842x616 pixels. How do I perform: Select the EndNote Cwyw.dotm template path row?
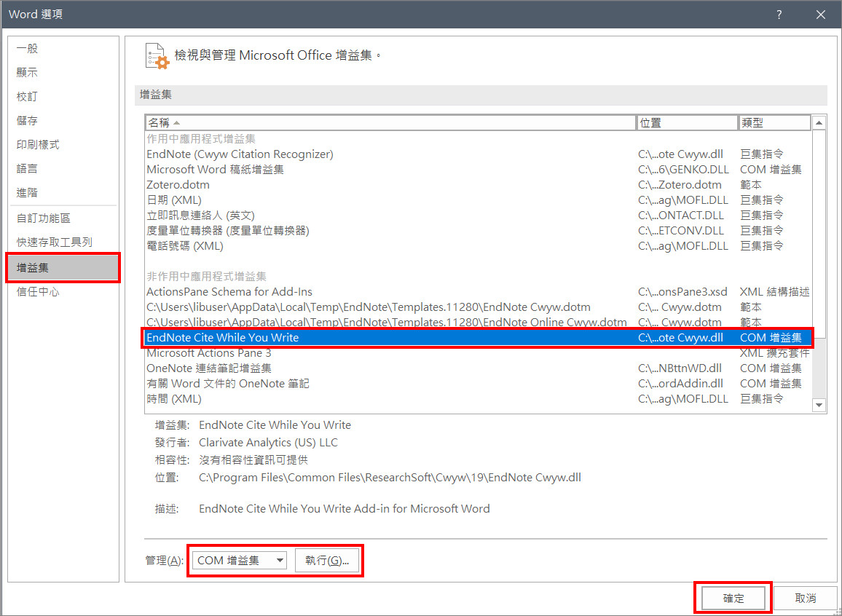(479, 307)
